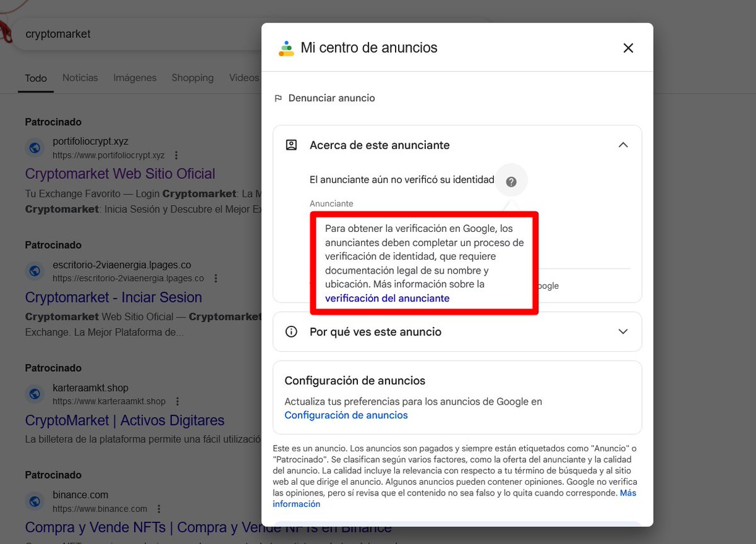
Task: Expand the Por qué ves este anuncio section
Action: coord(623,332)
